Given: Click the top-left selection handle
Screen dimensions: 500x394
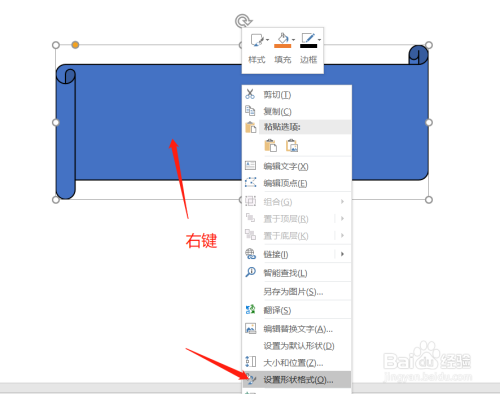Looking at the screenshot, I should click(x=56, y=45).
